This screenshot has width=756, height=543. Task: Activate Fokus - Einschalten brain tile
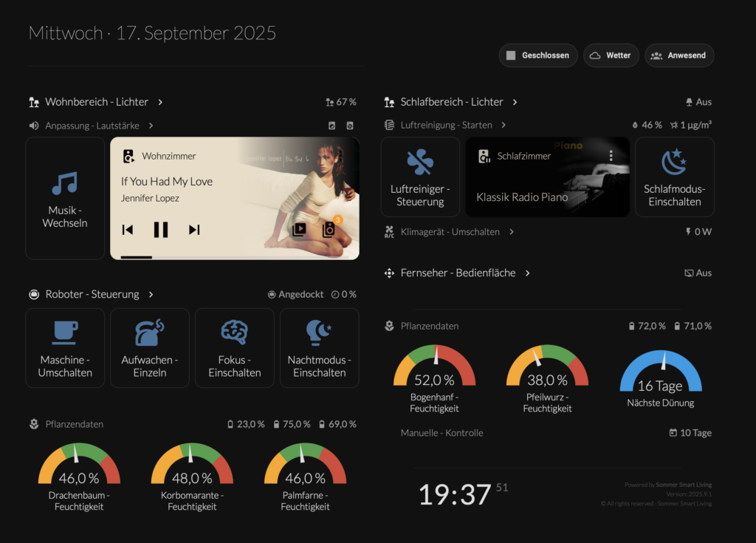click(x=234, y=348)
